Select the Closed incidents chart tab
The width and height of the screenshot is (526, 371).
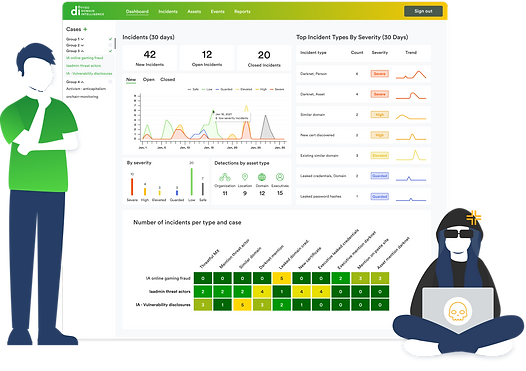pyautogui.click(x=168, y=80)
